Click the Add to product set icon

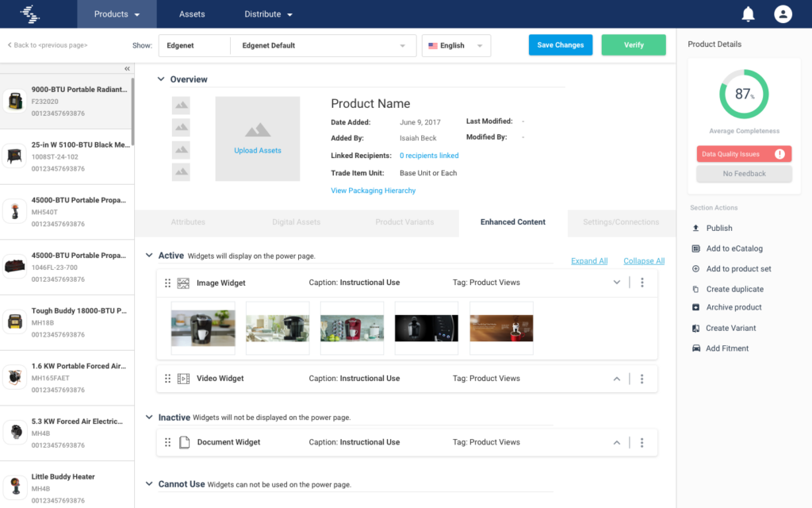695,268
